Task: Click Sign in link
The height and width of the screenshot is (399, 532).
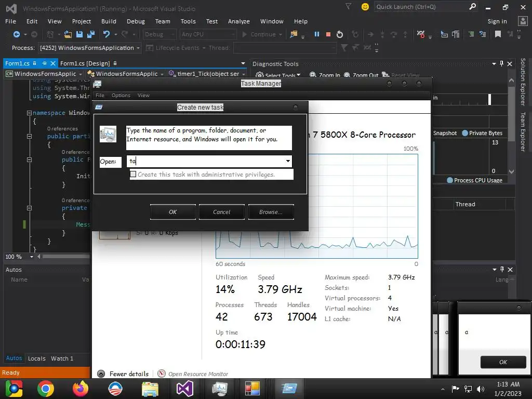Action: 497,21
